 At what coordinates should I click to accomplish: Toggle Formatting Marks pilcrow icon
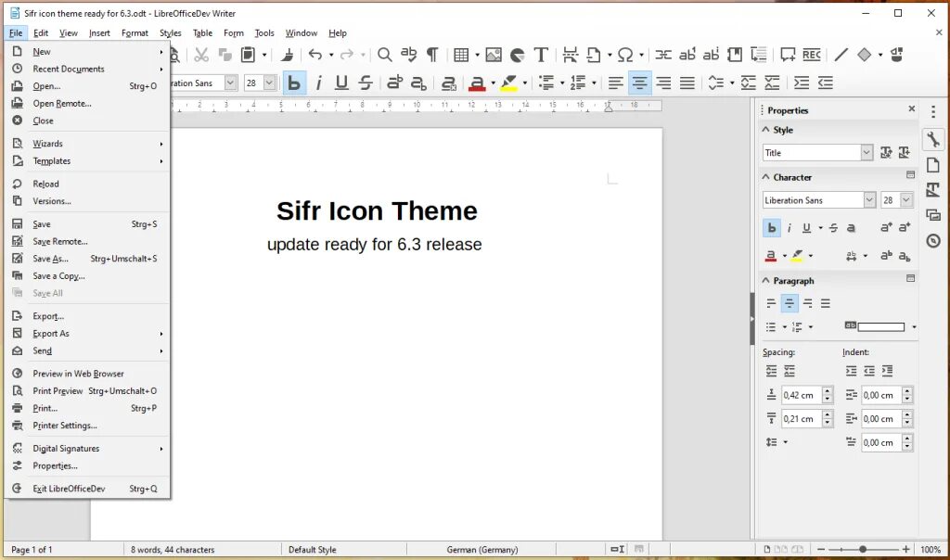tap(432, 55)
